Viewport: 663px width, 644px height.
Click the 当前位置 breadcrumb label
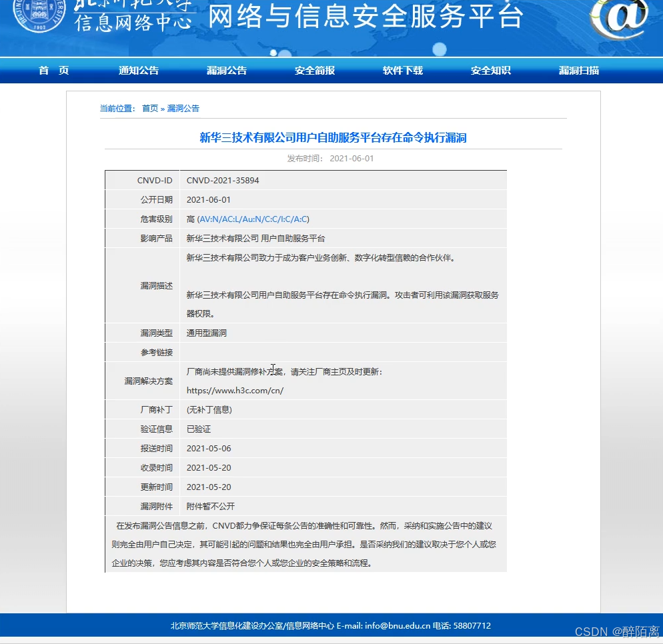coord(117,108)
